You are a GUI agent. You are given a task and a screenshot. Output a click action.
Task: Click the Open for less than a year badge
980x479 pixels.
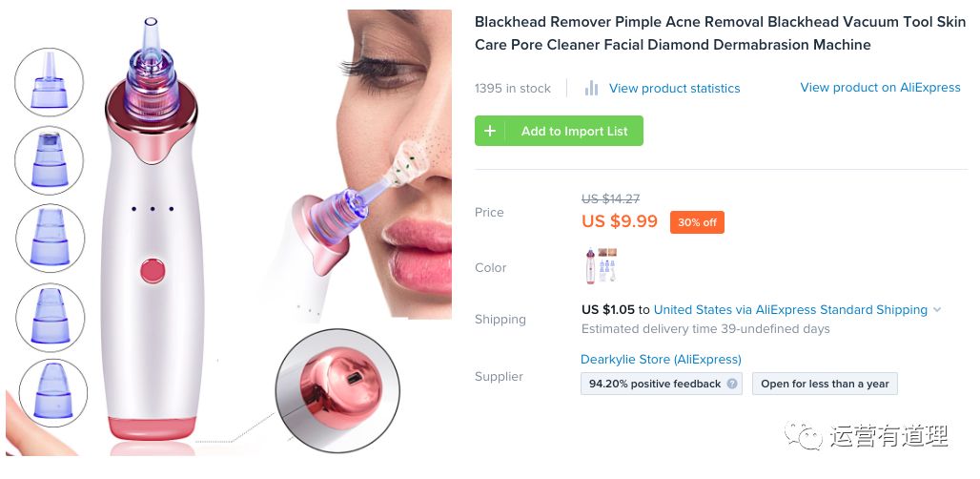point(825,384)
